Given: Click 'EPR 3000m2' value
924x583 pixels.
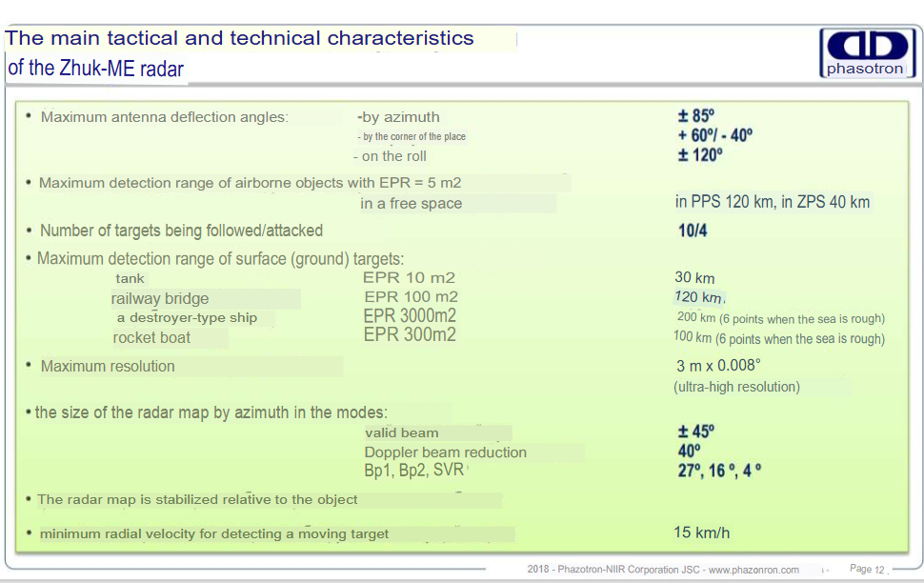Looking at the screenshot, I should 410,316.
